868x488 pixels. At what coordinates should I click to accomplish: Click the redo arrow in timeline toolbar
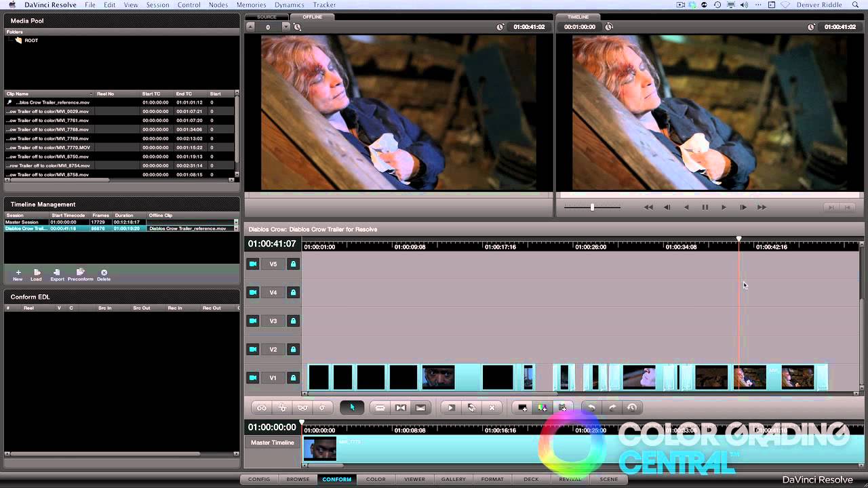pyautogui.click(x=612, y=407)
